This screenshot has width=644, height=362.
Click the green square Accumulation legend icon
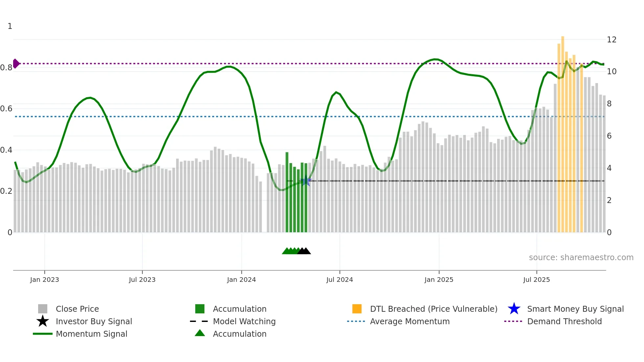click(x=200, y=309)
